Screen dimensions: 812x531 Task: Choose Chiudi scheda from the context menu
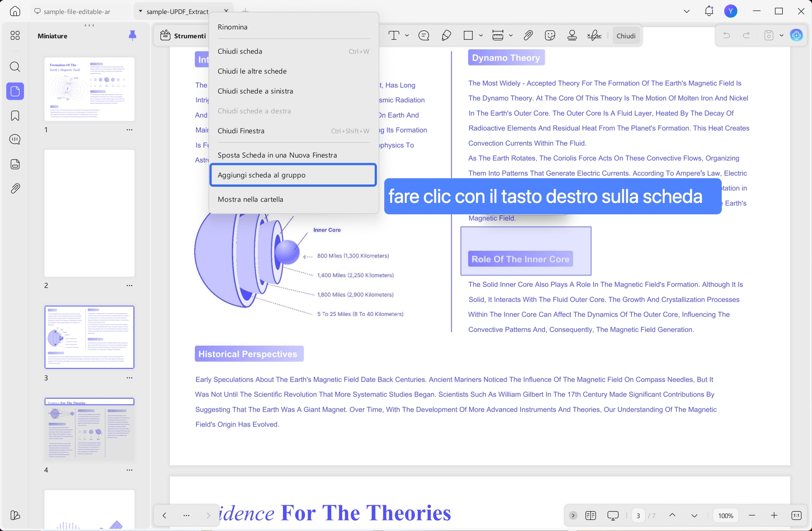(294, 51)
